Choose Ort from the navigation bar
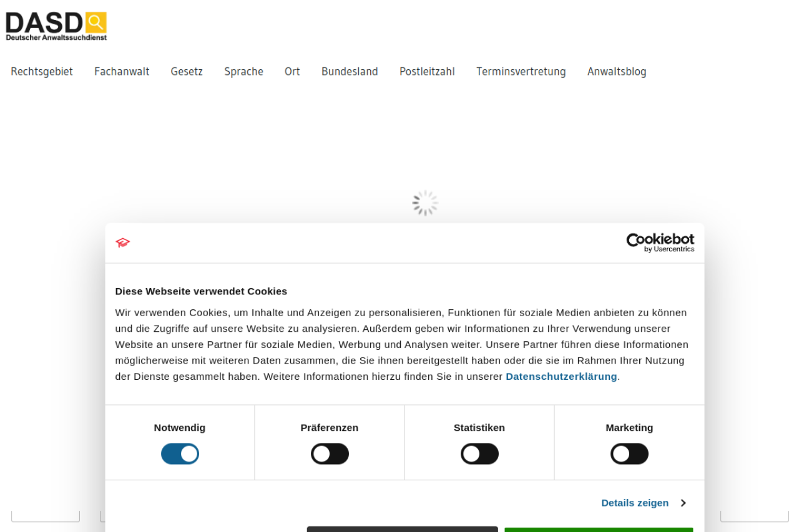Screen dimensions: 799x532 pos(292,72)
